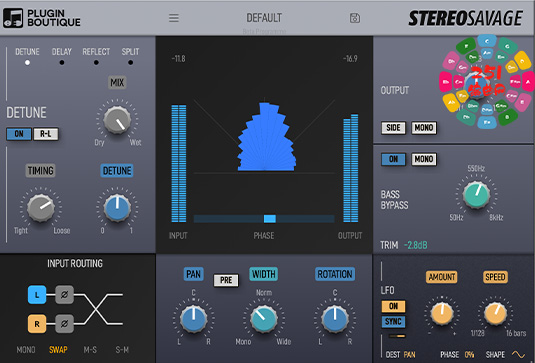Viewport: 535px width, 363px height.
Task: Select the Split mode tab
Action: (x=130, y=56)
